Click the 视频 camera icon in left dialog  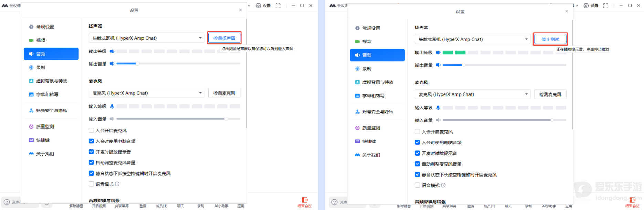pos(31,40)
